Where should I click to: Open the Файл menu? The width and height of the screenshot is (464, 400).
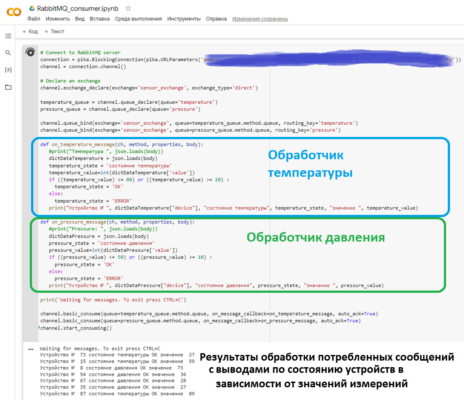pyautogui.click(x=34, y=19)
